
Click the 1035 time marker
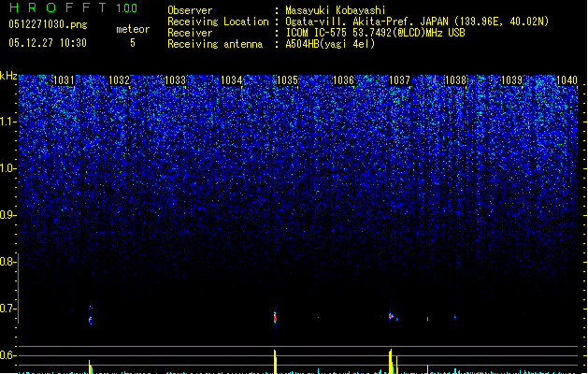click(287, 80)
